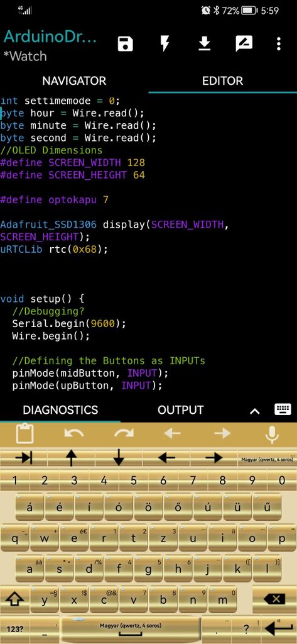
Task: Tap the Bluetooth icon in status bar
Action: pyautogui.click(x=217, y=11)
